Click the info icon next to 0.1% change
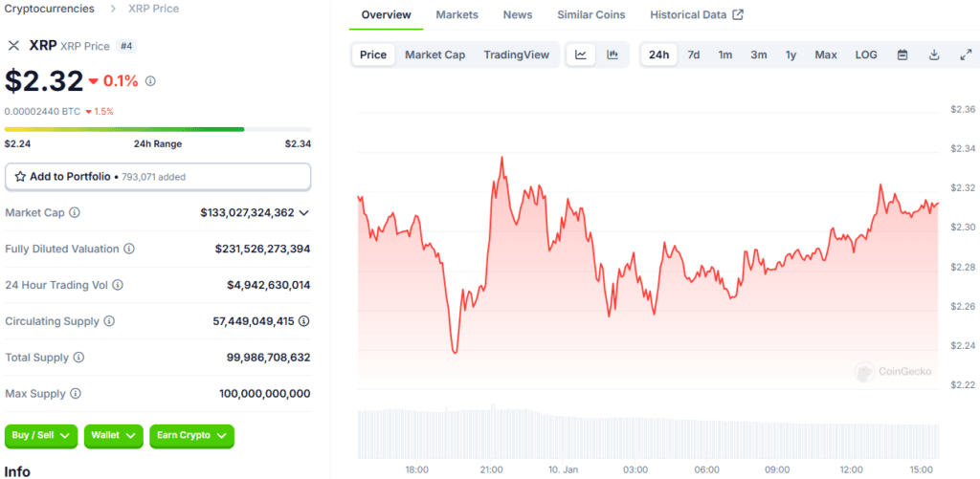Image resolution: width=980 pixels, height=479 pixels. [150, 80]
